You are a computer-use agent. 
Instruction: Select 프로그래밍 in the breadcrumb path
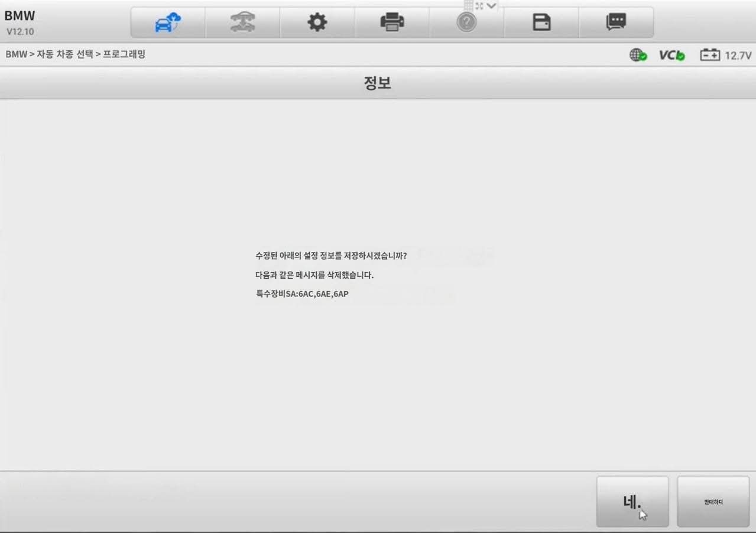[124, 54]
